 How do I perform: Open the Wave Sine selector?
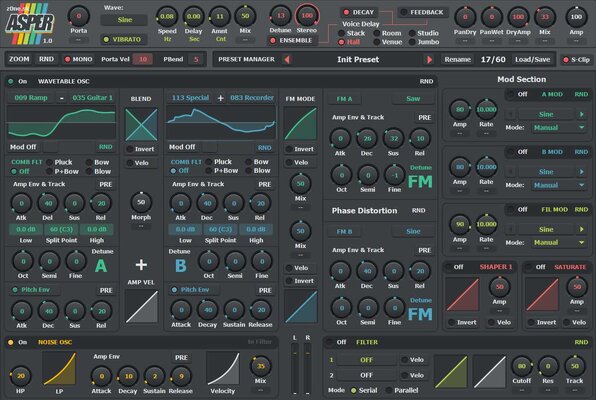coord(124,20)
